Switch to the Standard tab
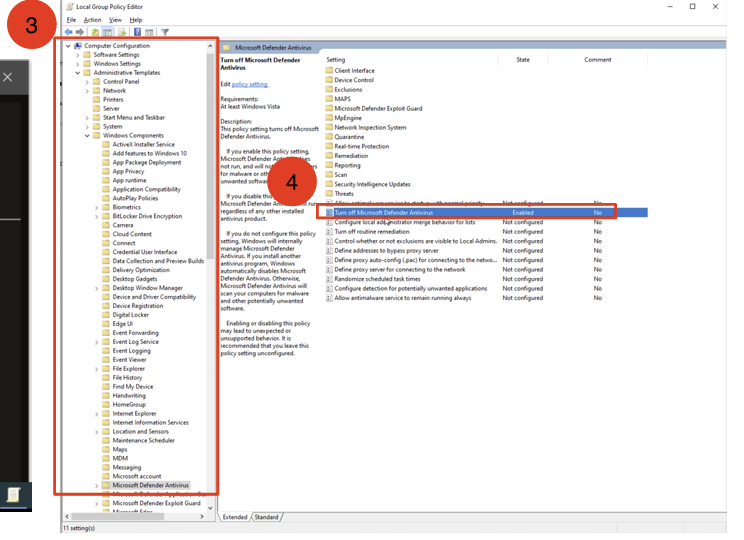This screenshot has height=540, width=744. tap(266, 517)
